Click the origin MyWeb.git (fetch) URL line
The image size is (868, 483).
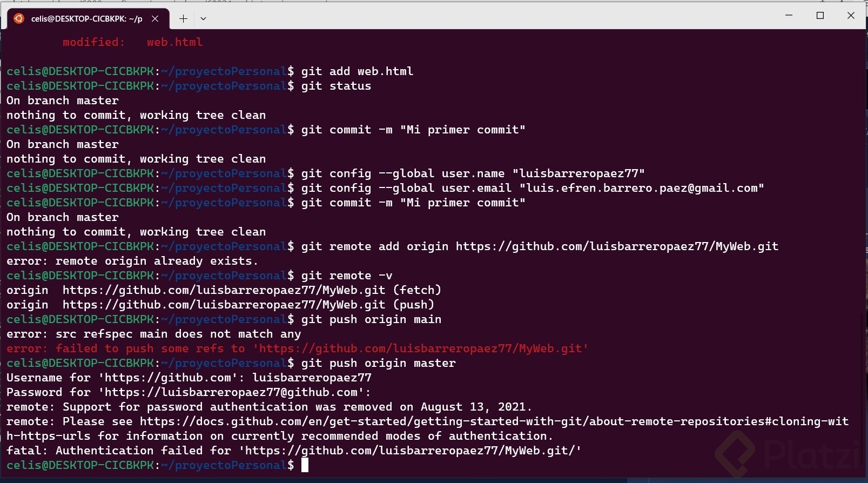[224, 290]
